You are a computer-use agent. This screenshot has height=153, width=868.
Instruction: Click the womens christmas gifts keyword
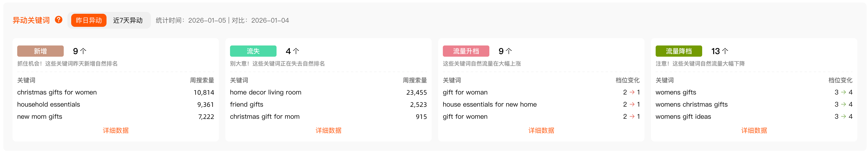691,104
